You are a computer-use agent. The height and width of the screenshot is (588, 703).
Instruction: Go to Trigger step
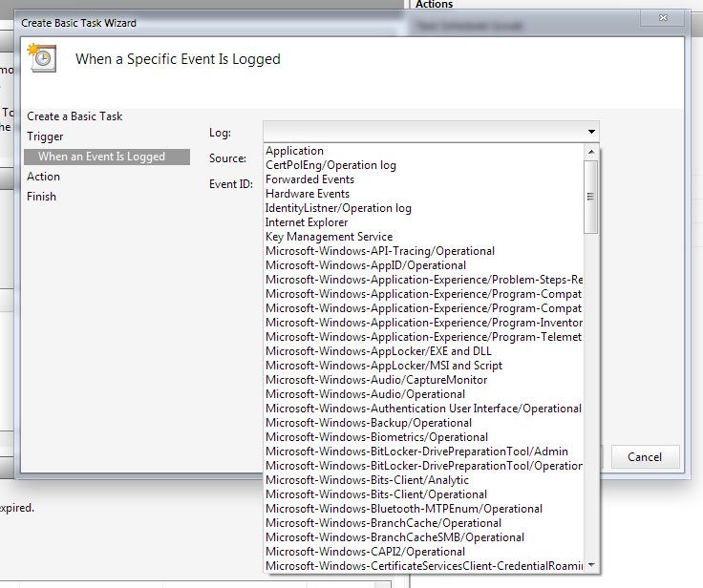(x=45, y=136)
